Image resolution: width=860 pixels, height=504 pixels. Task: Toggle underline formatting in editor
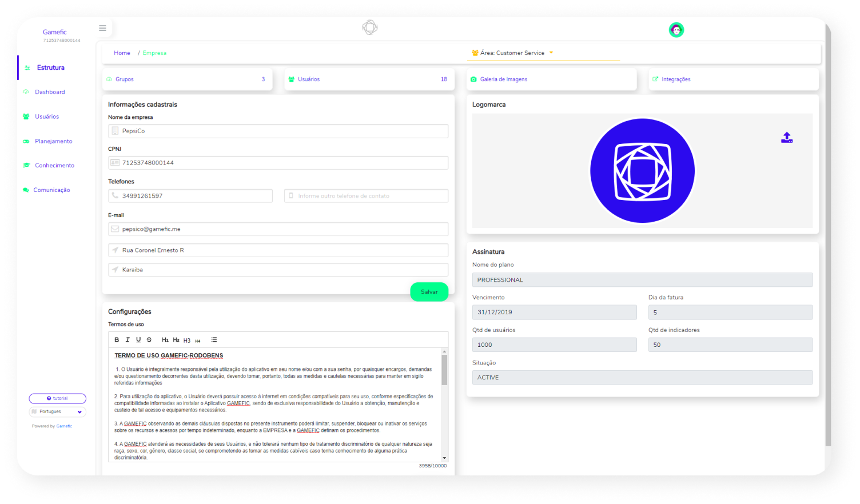(x=138, y=340)
